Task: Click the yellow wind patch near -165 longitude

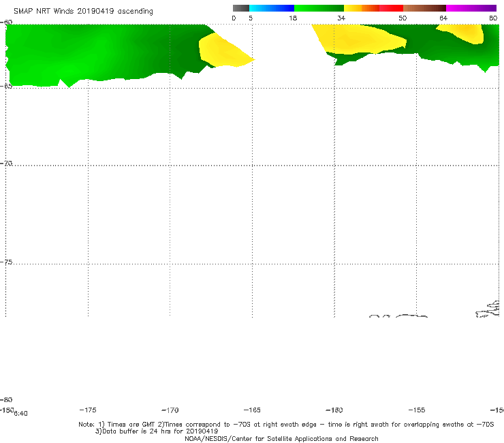Action: click(x=223, y=52)
